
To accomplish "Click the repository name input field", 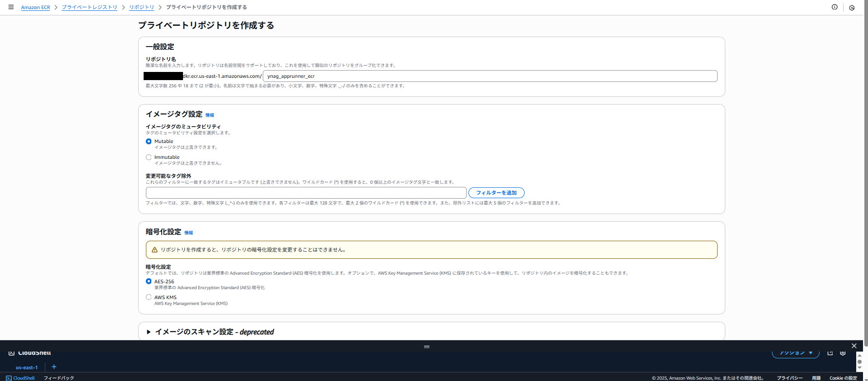I will pyautogui.click(x=490, y=76).
